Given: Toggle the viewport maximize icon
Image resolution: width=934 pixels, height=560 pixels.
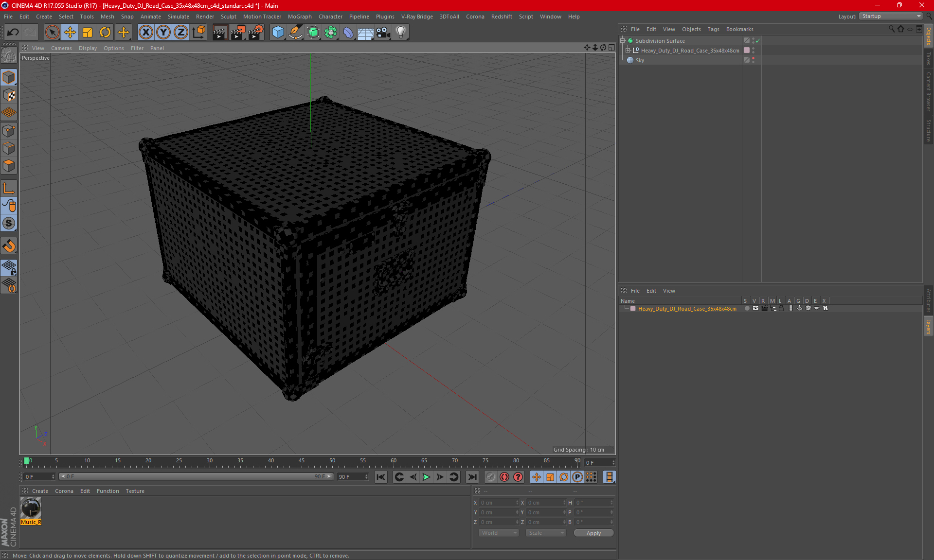Looking at the screenshot, I should (611, 48).
